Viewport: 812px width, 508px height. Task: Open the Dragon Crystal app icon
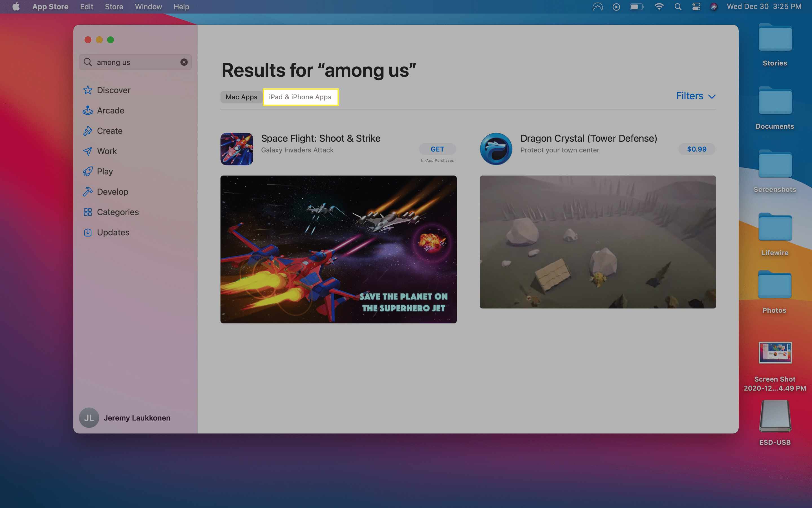pos(496,149)
